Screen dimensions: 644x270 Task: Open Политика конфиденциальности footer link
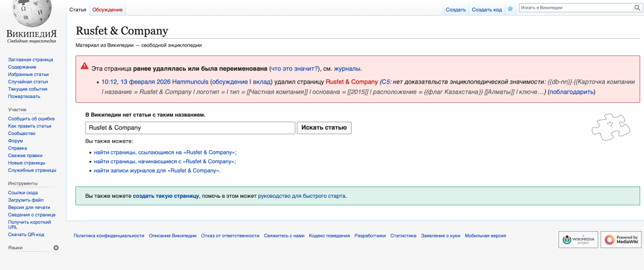point(109,235)
